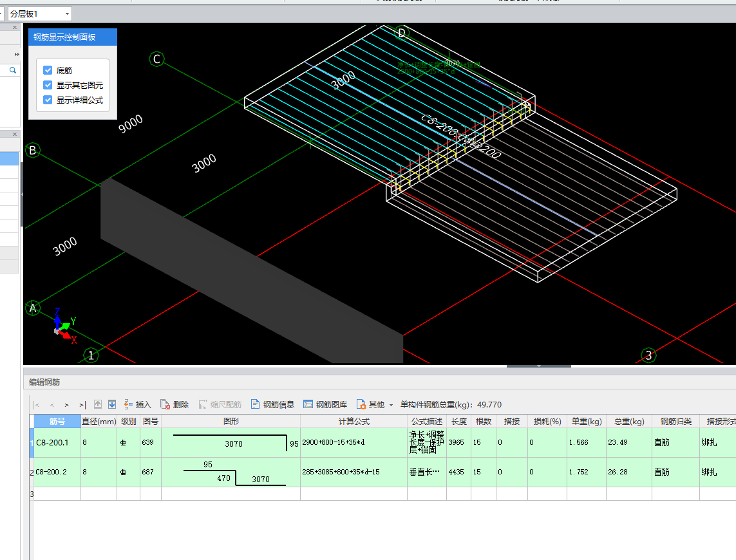The height and width of the screenshot is (560, 736).
Task: Click the 钢筋显示控制面板 title bar
Action: pos(73,37)
